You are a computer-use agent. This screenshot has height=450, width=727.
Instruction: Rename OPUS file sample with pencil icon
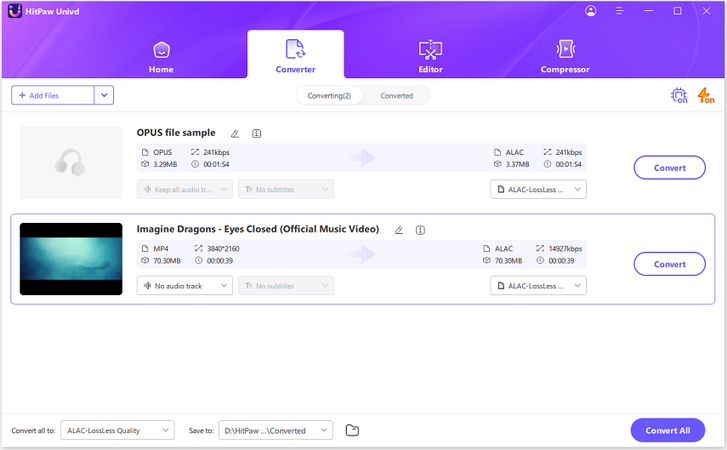coord(235,134)
